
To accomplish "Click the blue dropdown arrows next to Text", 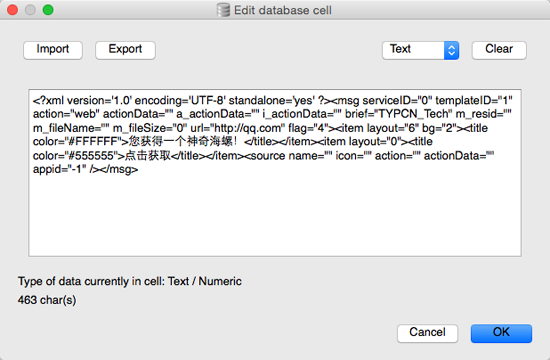I will point(451,50).
